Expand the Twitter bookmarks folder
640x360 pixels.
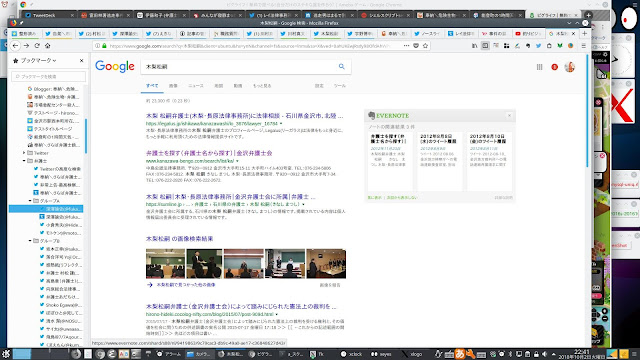click(x=24, y=153)
